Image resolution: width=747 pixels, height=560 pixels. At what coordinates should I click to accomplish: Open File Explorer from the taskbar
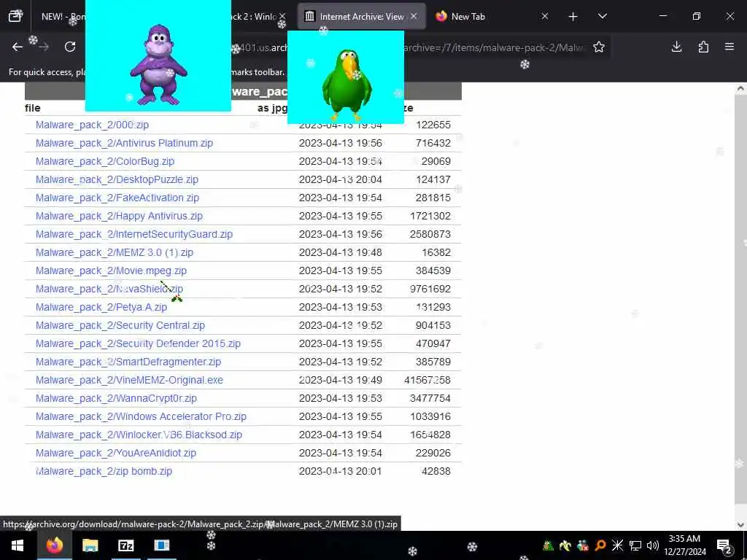(90, 545)
